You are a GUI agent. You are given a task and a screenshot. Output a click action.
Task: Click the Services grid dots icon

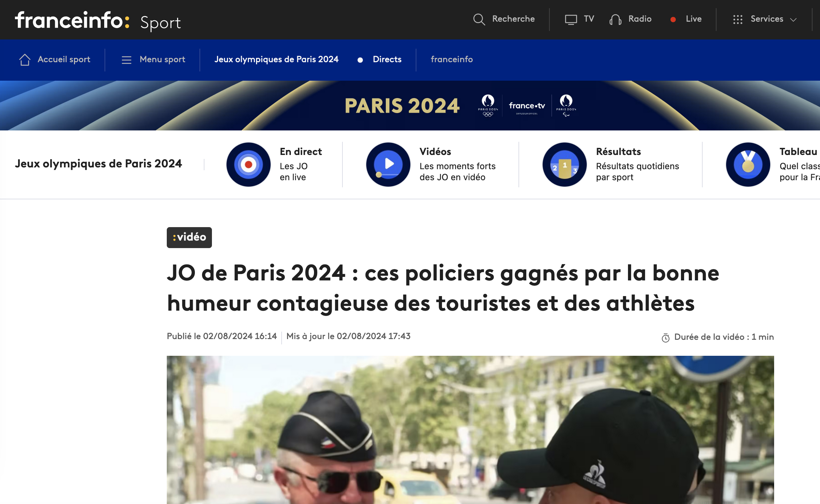coord(738,20)
